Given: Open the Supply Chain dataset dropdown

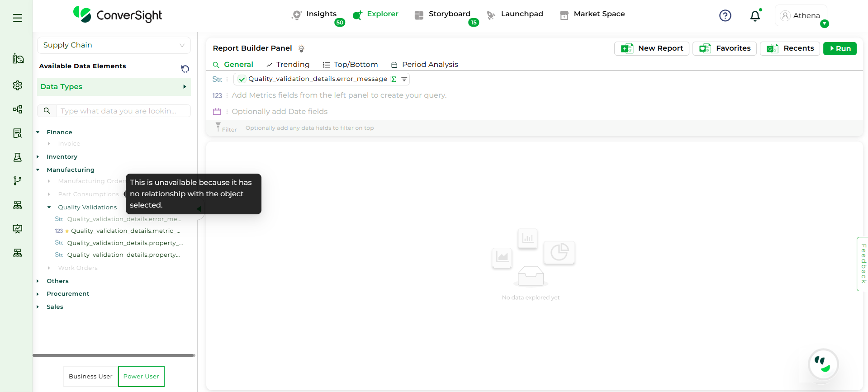Looking at the screenshot, I should [x=114, y=45].
